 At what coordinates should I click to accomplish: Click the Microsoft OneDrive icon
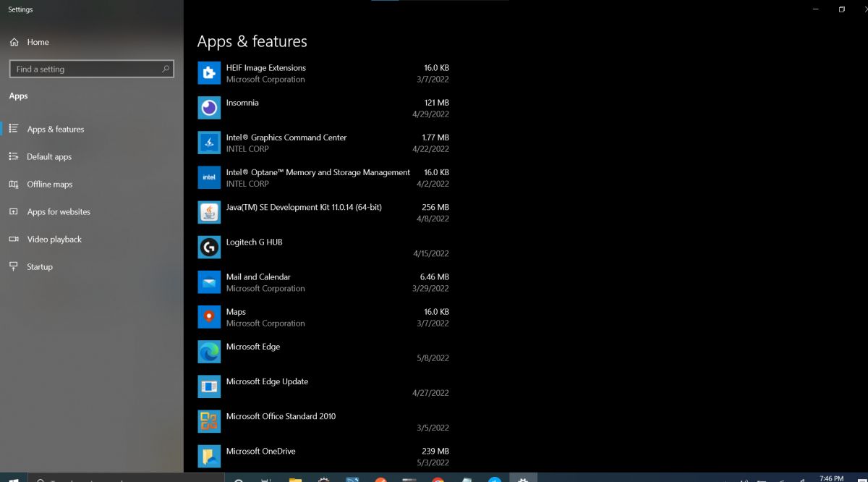click(209, 456)
